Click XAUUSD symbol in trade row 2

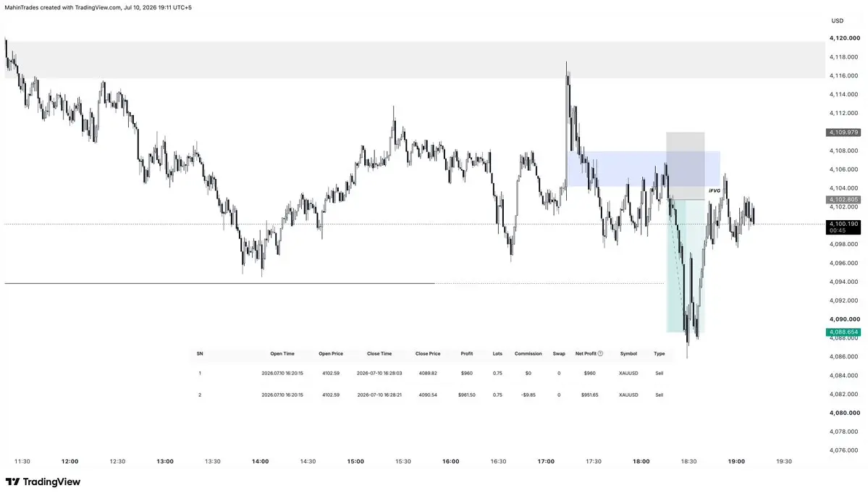click(x=628, y=395)
